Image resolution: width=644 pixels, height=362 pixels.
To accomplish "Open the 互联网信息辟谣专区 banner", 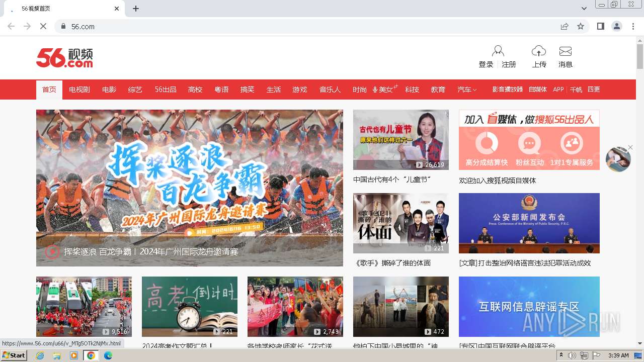I will coord(529,307).
